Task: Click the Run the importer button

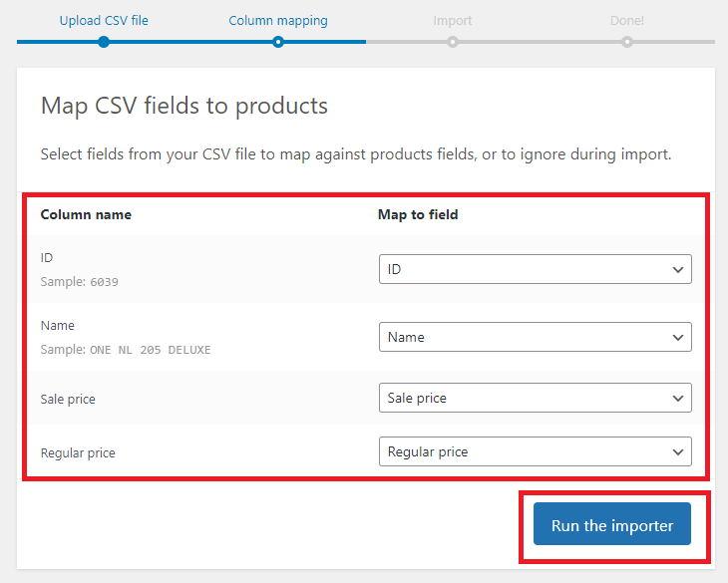Action: point(612,523)
